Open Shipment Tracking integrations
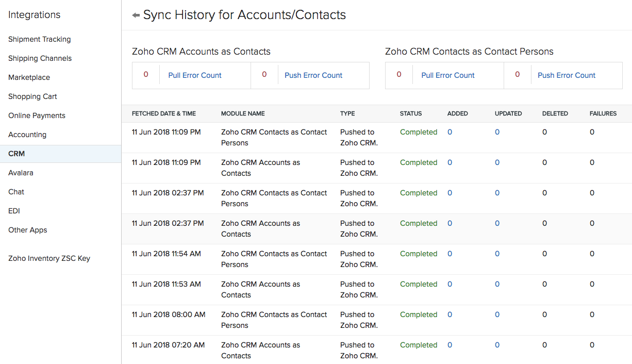The image size is (632, 364). click(x=39, y=39)
